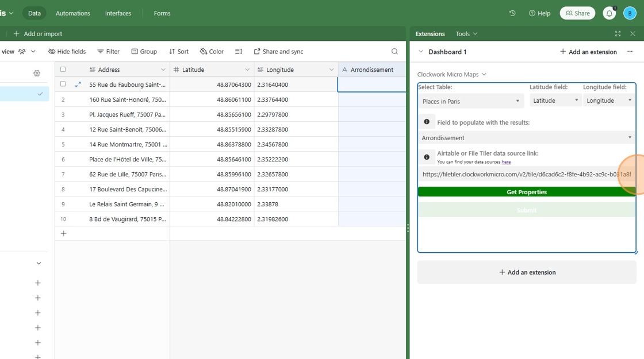This screenshot has height=359, width=644.
Task: Open the Hide fields tool
Action: coord(67,51)
